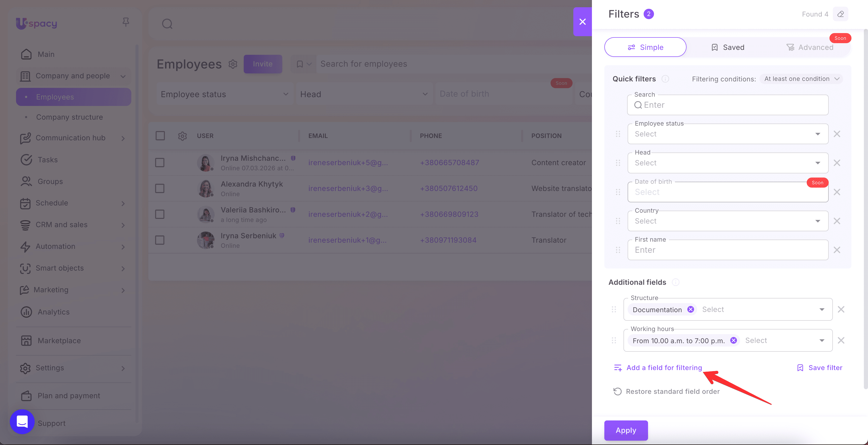Image resolution: width=868 pixels, height=445 pixels.
Task: Select the checkbox for Valeriia Bashkiro... row
Action: click(160, 214)
